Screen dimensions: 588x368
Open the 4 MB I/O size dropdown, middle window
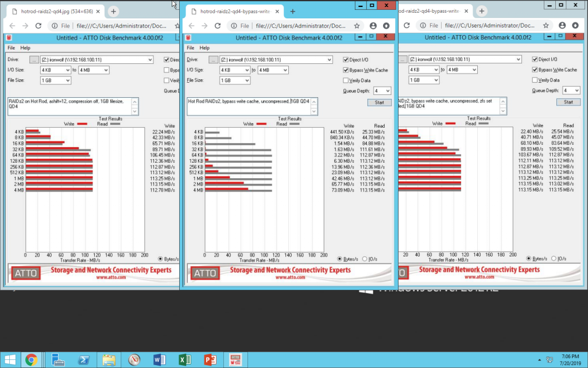(x=273, y=70)
